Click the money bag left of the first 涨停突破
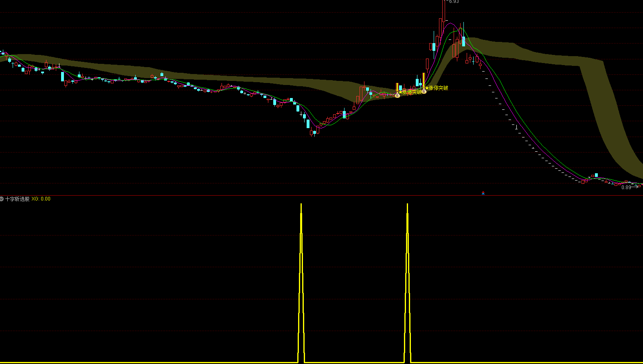The height and width of the screenshot is (364, 643). pyautogui.click(x=397, y=95)
